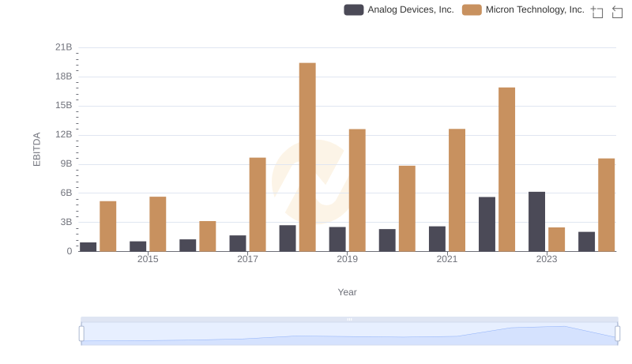Click the 18B y-axis label
The width and height of the screenshot is (632, 364).
(64, 77)
